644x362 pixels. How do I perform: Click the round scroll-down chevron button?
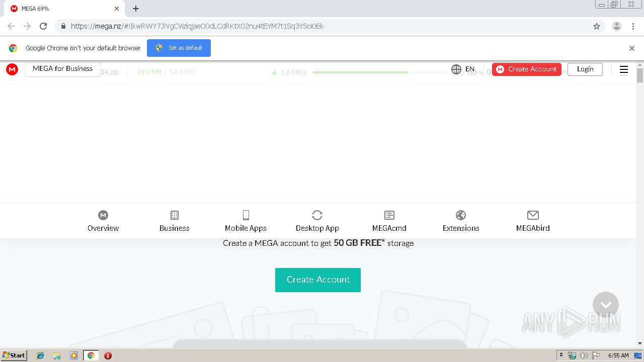pos(606,305)
